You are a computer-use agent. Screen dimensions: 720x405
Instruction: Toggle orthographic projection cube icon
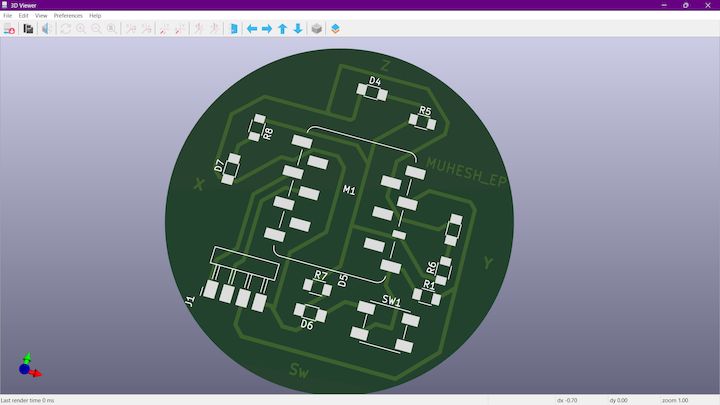click(x=316, y=29)
